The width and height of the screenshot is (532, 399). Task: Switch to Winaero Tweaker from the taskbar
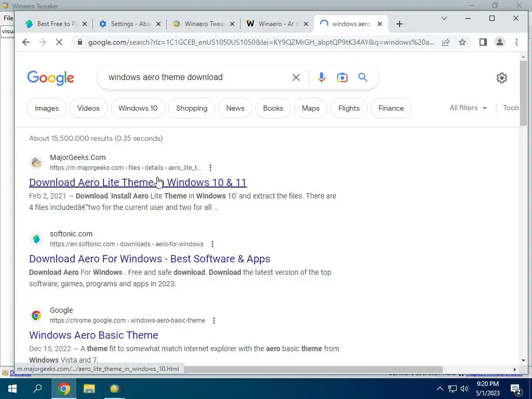115,389
